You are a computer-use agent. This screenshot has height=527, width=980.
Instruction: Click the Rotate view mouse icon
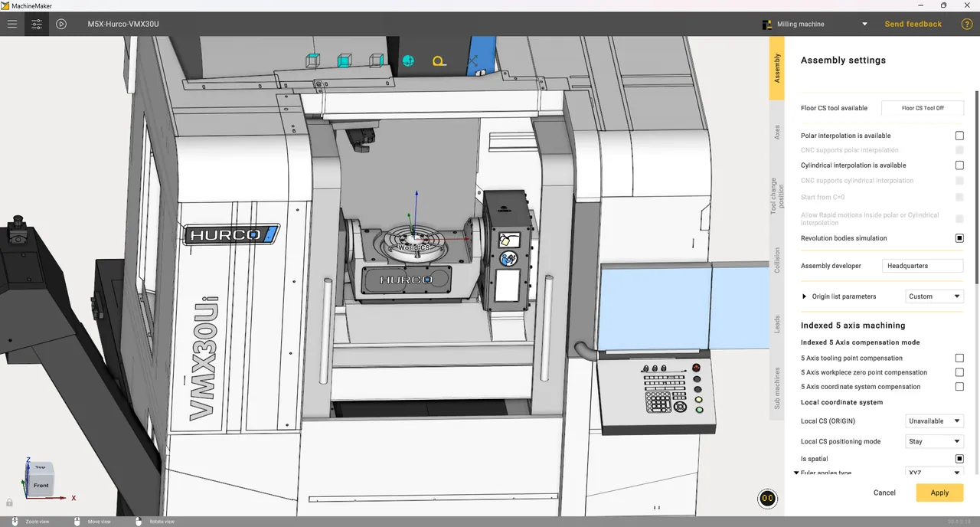[139, 521]
